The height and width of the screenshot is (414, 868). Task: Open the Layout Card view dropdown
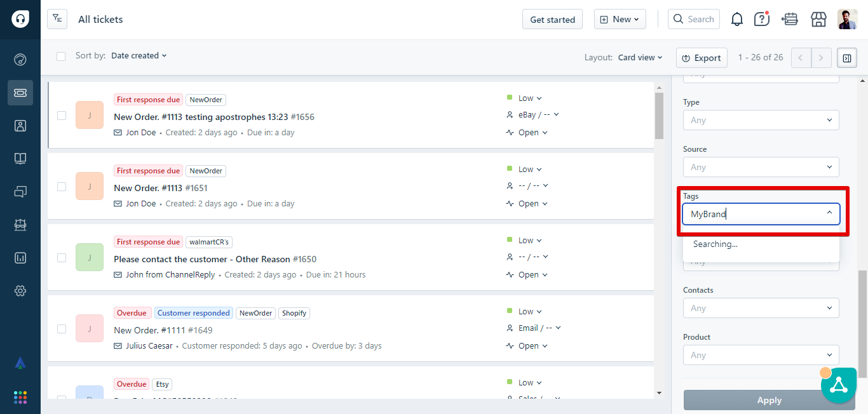640,57
